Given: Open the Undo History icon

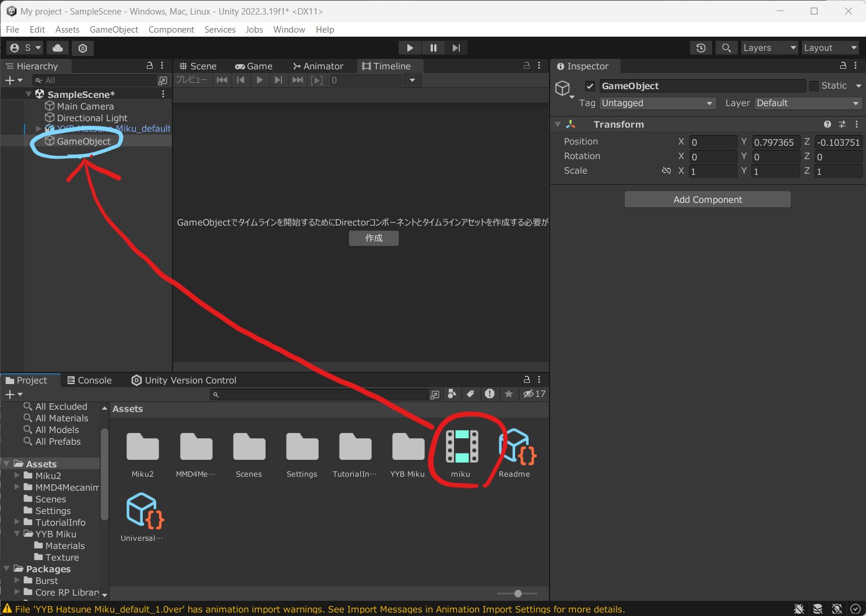Looking at the screenshot, I should coord(701,48).
